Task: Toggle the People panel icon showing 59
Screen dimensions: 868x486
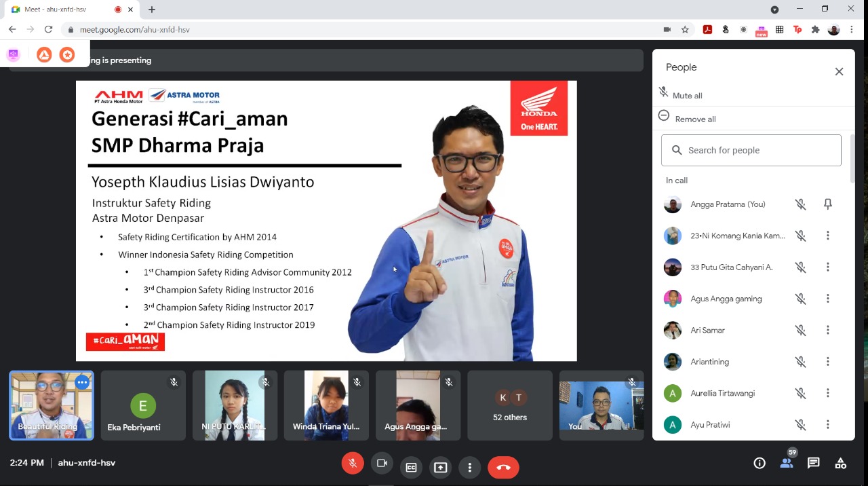Action: 787,463
